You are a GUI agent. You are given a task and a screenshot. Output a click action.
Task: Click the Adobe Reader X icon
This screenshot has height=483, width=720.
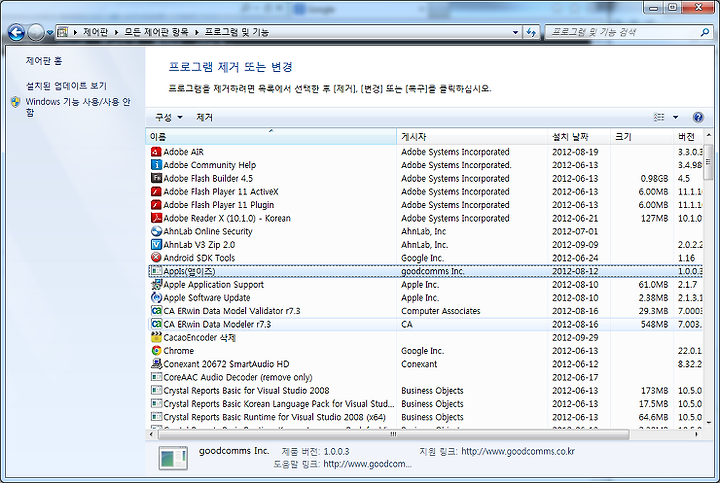pos(156,218)
